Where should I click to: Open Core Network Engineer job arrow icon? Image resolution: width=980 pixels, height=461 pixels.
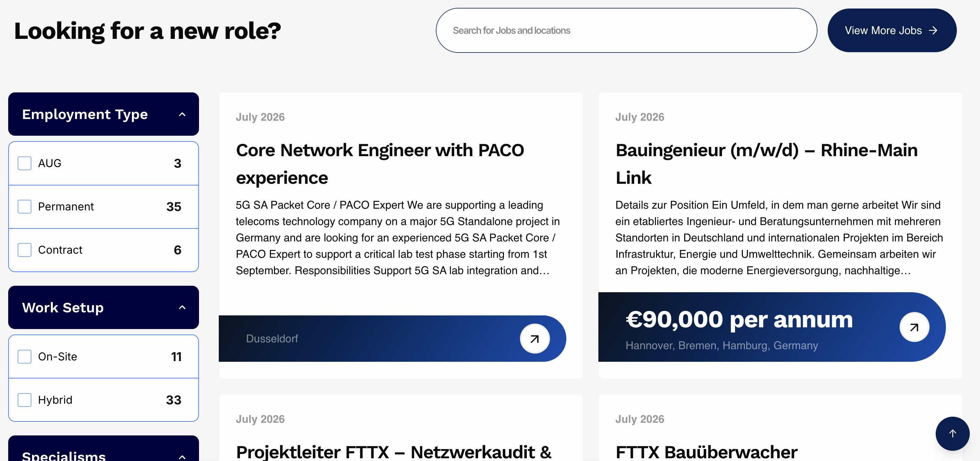pyautogui.click(x=535, y=339)
